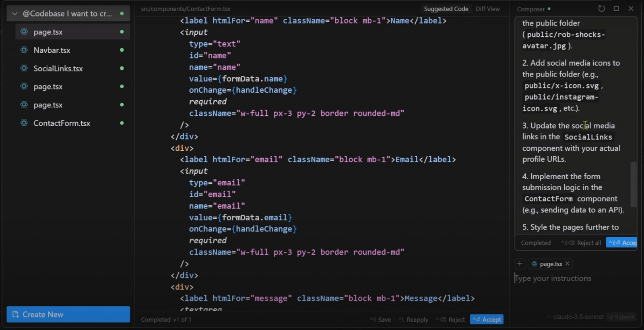
Task: Close the Composer panel
Action: click(631, 8)
